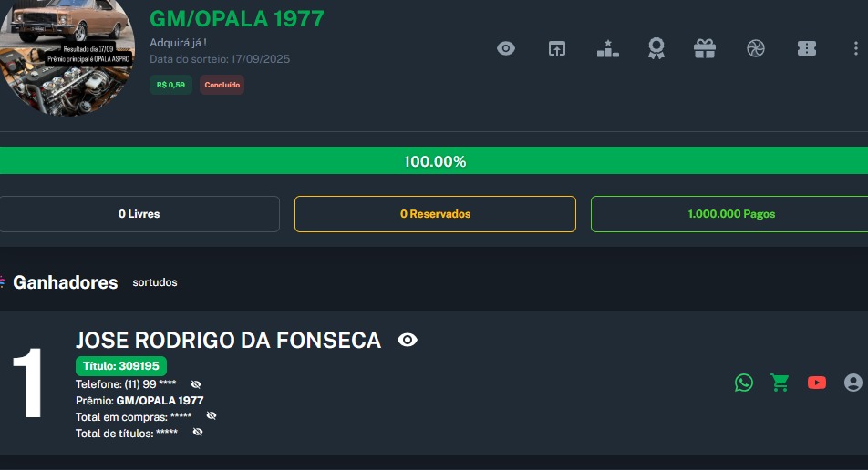Click the 1.000.000 Pagos button
Image resolution: width=868 pixels, height=470 pixels.
click(x=729, y=214)
